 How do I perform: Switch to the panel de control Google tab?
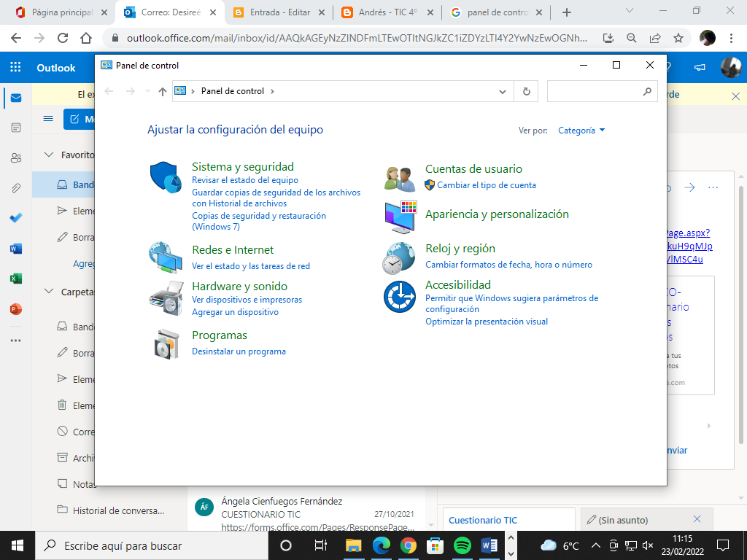(x=498, y=12)
